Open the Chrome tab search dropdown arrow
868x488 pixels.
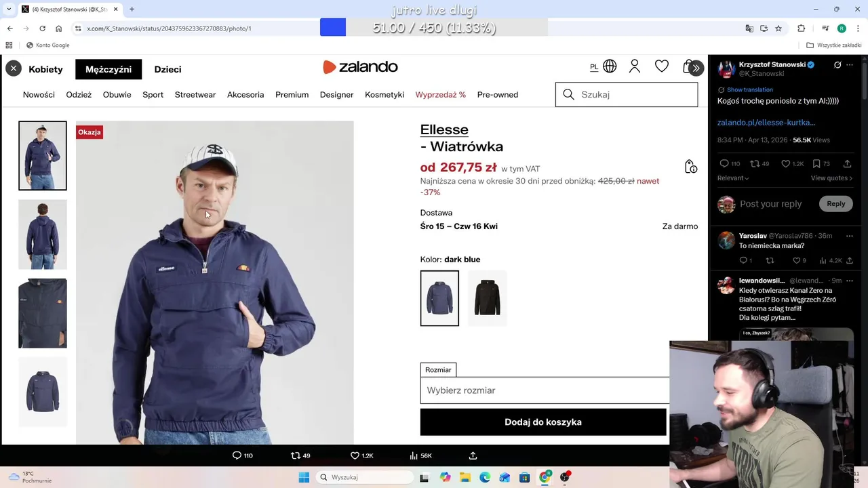point(9,9)
